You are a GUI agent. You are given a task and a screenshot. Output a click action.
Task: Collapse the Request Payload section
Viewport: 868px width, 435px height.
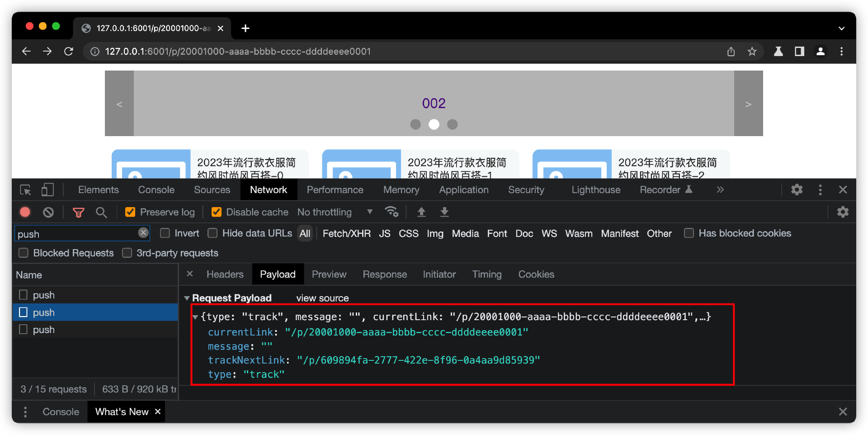tap(187, 298)
